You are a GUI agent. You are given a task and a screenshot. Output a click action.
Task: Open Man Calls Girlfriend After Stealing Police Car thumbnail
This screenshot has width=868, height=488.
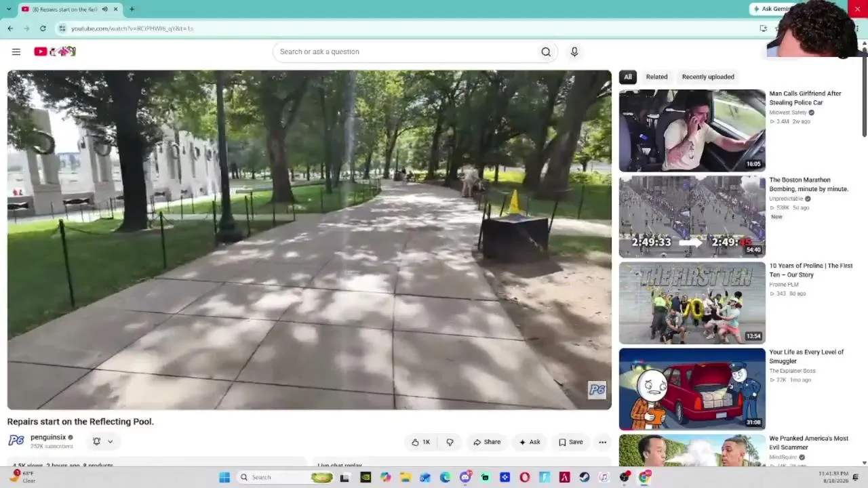point(692,130)
